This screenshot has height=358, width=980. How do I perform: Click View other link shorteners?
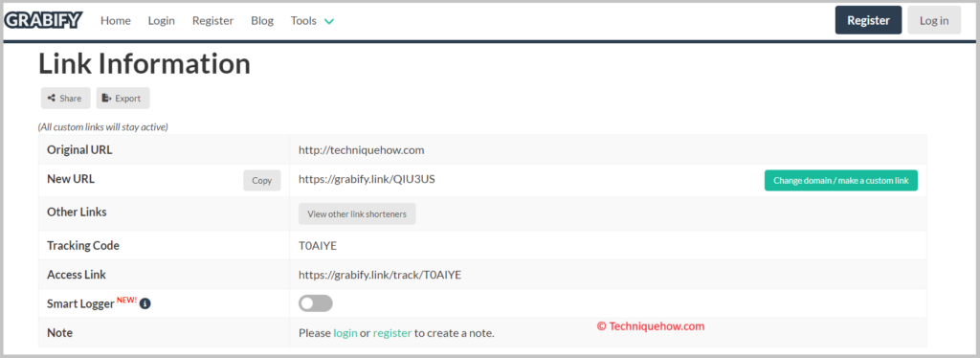click(357, 213)
